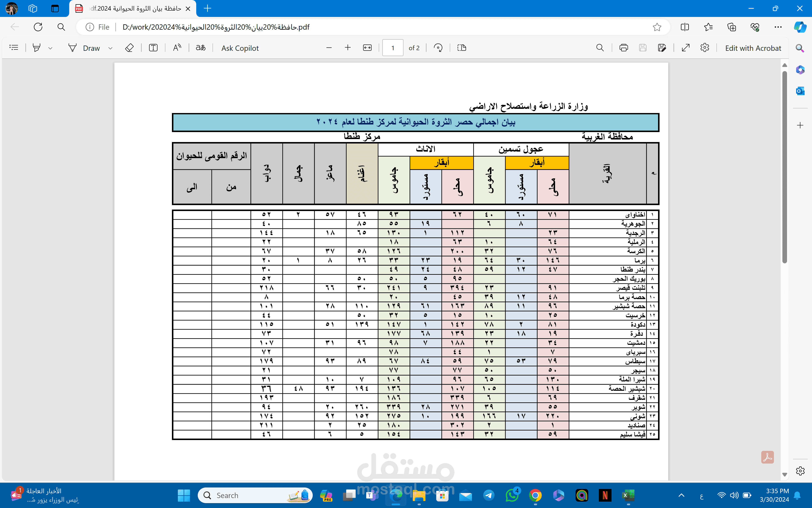Open sidebar Search icon

click(x=800, y=48)
